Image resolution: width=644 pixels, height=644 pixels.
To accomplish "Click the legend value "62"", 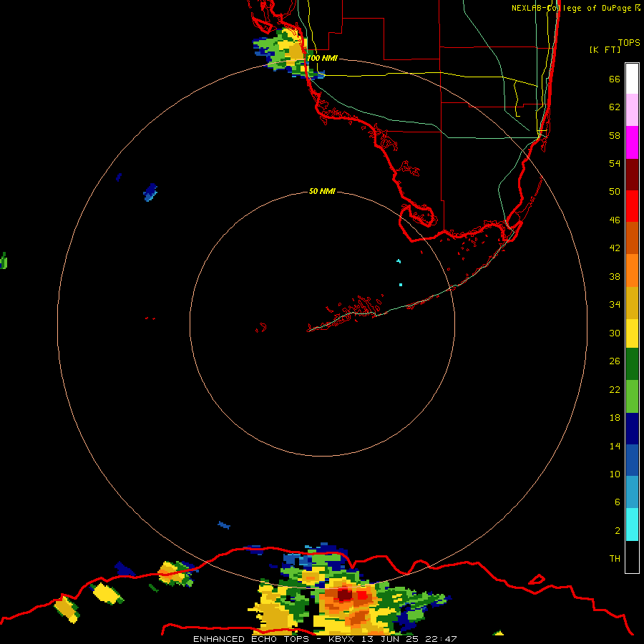I will pos(615,107).
